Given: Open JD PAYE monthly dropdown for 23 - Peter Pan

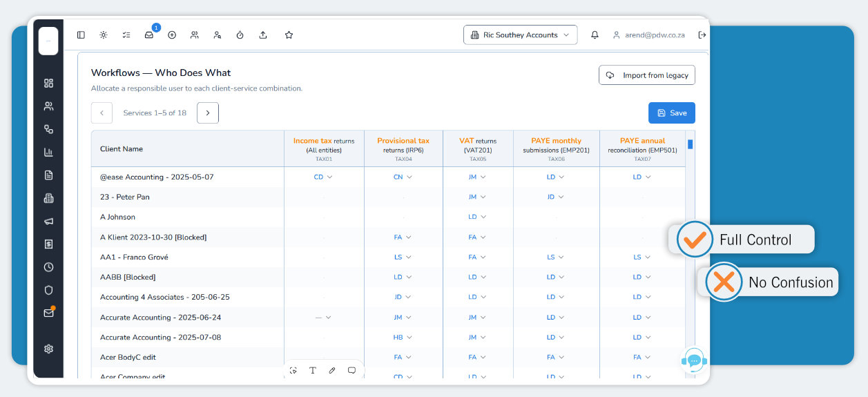Looking at the screenshot, I should 556,197.
